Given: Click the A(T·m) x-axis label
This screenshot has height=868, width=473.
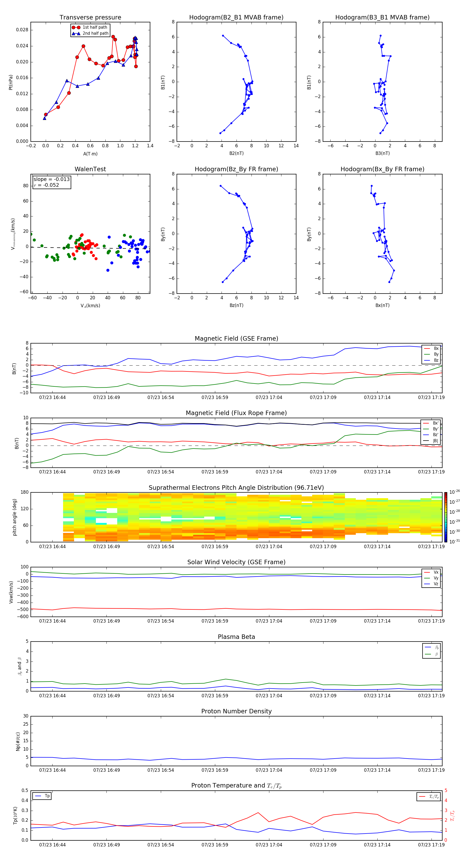Looking at the screenshot, I should click(x=90, y=154).
